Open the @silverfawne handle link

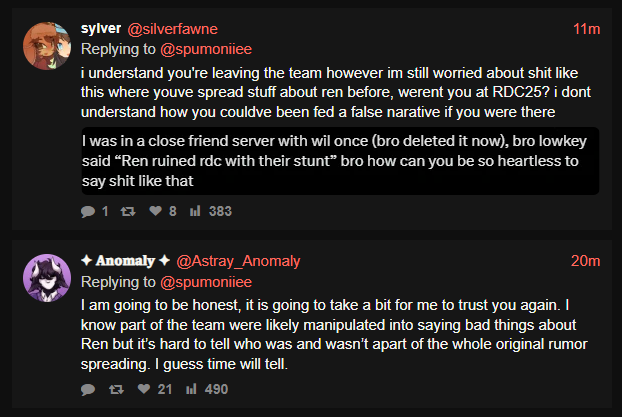click(173, 29)
